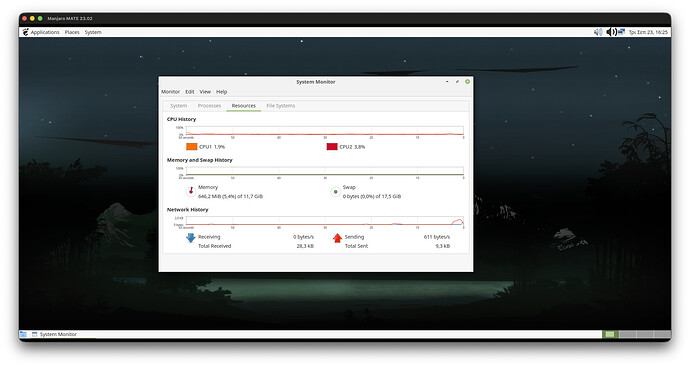Screen dimensions: 690x366
Task: Click the Network History graph
Action: (324, 221)
